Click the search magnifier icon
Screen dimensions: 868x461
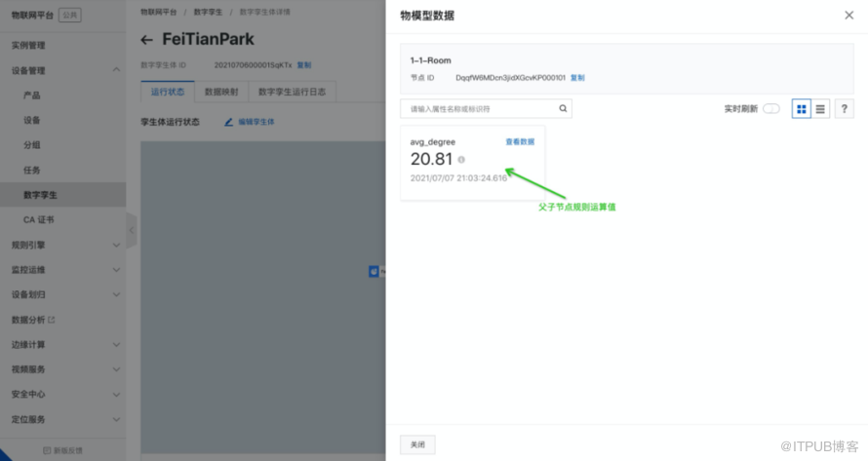[563, 108]
